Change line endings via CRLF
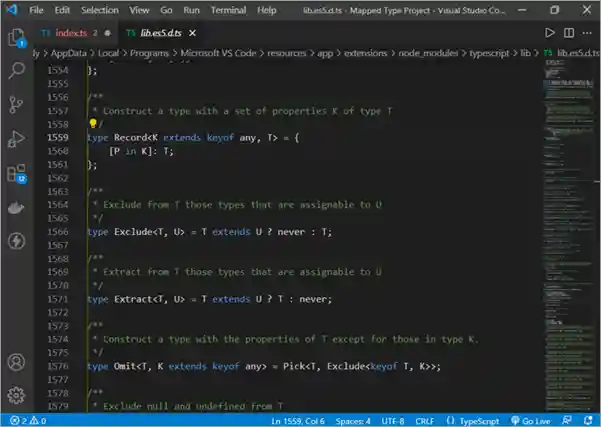 [x=425, y=421]
